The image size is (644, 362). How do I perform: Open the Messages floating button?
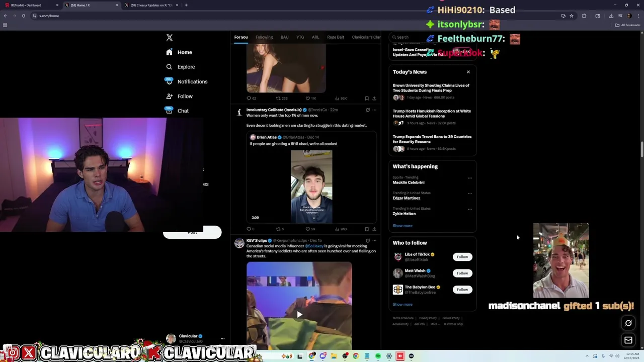click(x=628, y=340)
